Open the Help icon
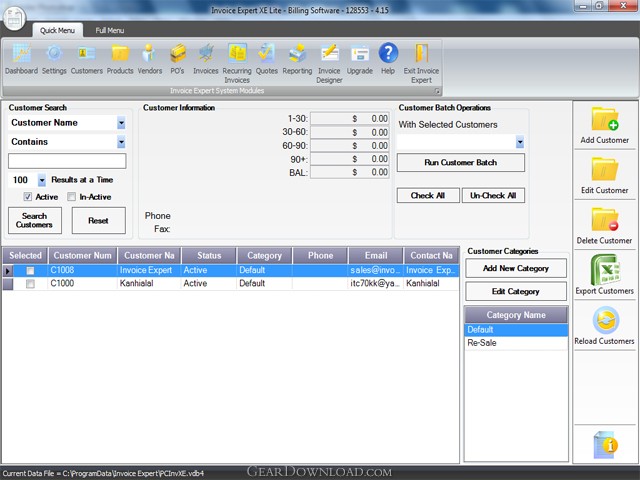 pos(388,59)
